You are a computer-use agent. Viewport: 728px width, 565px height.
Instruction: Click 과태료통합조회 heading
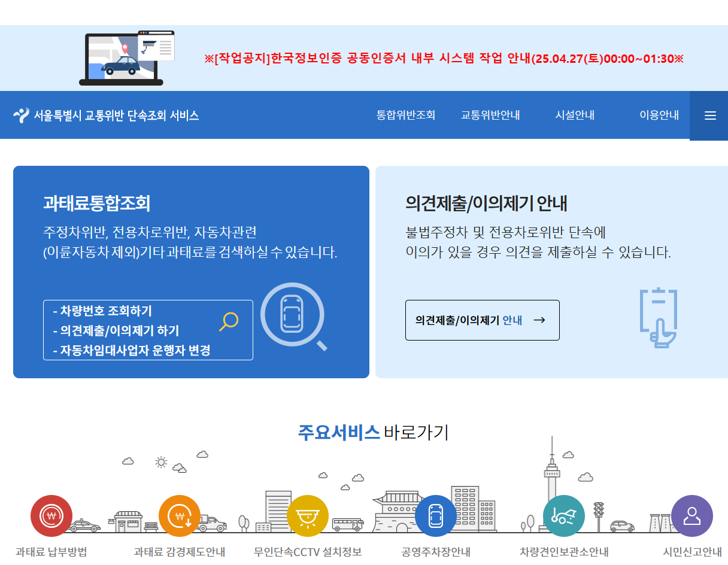click(x=97, y=203)
